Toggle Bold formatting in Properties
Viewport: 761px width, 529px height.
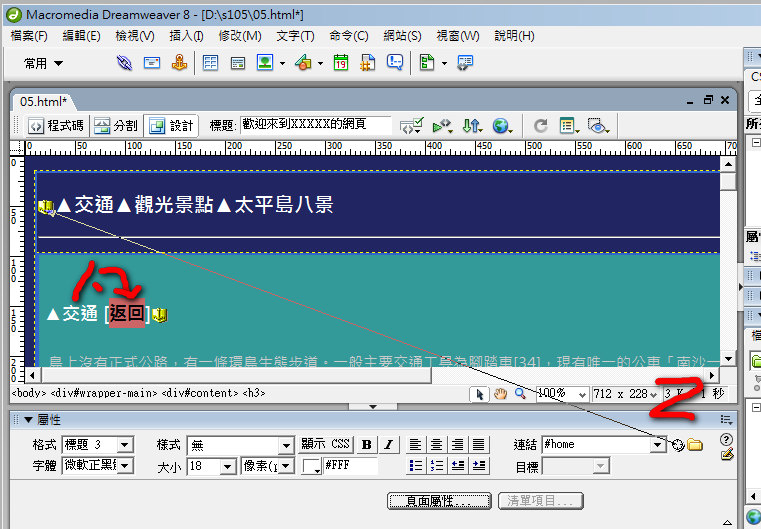pos(367,445)
